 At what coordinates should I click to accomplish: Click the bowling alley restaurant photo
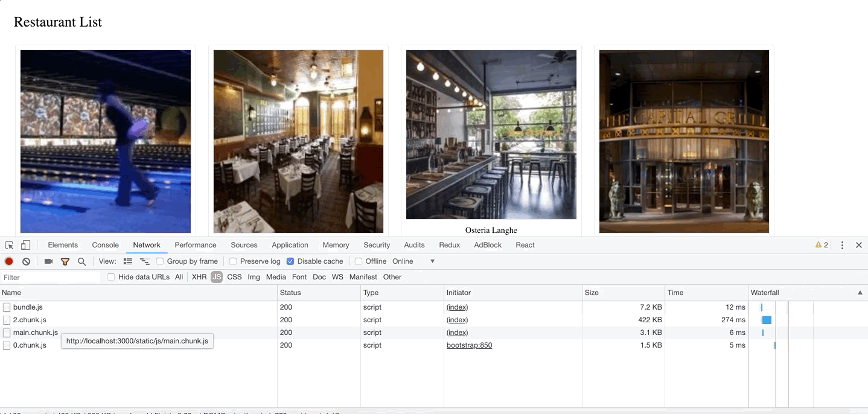click(106, 141)
